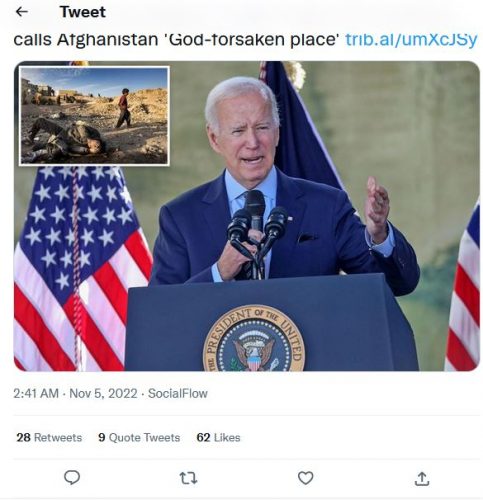The height and width of the screenshot is (500, 483).
Task: Click the Tweet page heading
Action: click(83, 12)
